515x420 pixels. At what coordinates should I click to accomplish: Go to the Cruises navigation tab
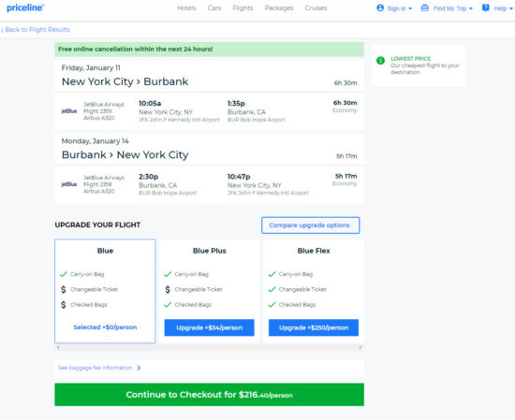point(316,7)
